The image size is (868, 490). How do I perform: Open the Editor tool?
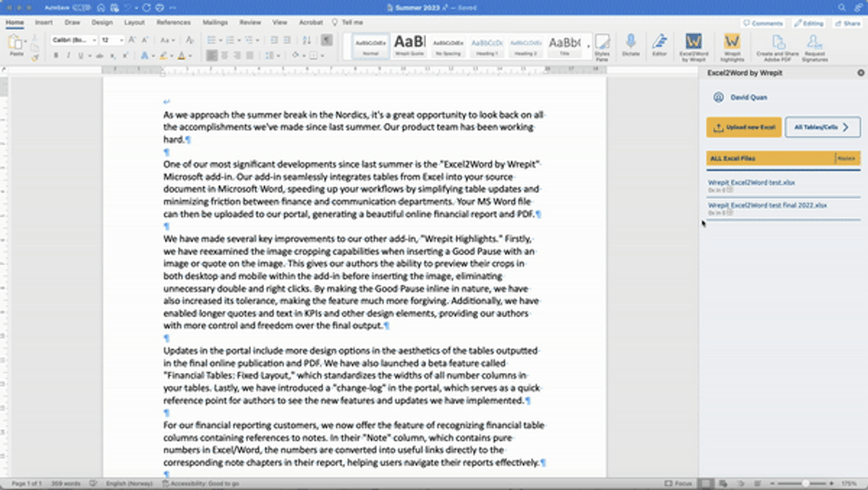click(x=659, y=45)
